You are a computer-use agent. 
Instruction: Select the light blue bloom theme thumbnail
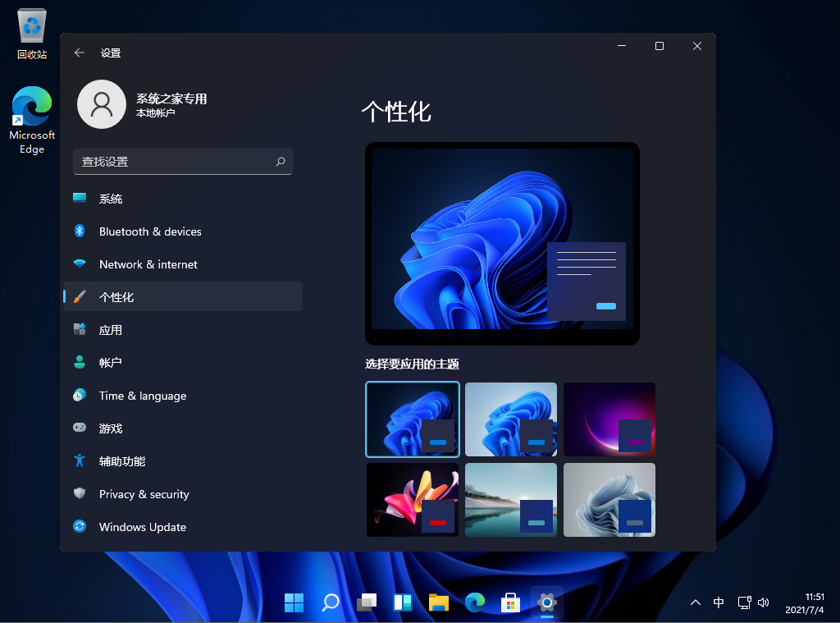point(510,419)
